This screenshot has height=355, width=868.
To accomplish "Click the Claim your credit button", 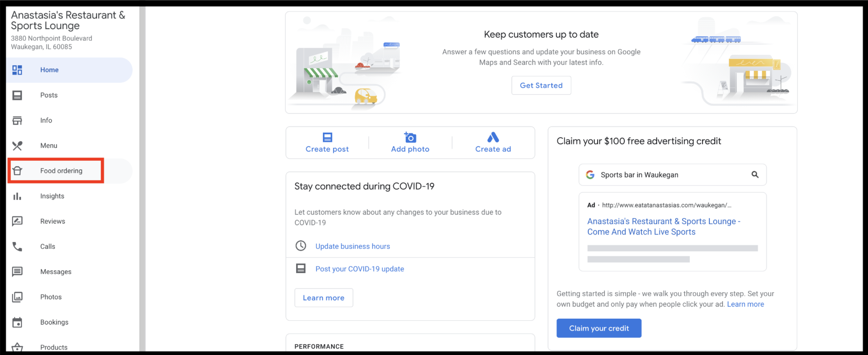I will pyautogui.click(x=599, y=328).
